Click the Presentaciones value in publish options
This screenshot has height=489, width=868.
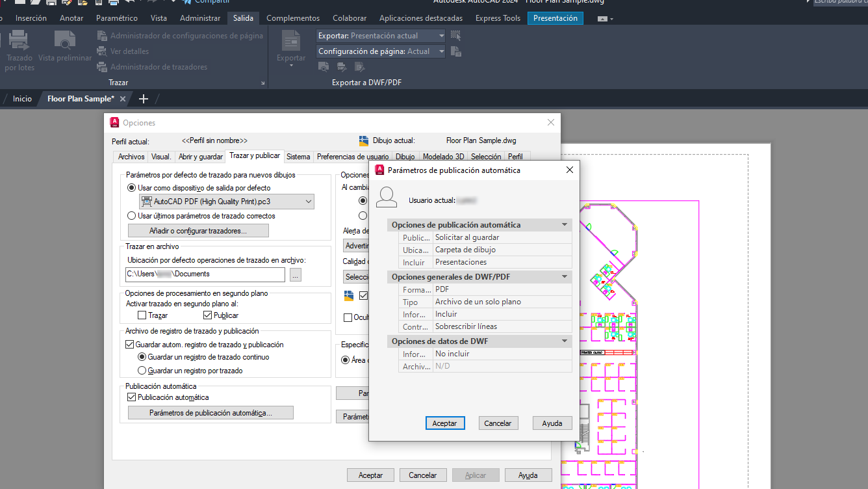pyautogui.click(x=502, y=262)
